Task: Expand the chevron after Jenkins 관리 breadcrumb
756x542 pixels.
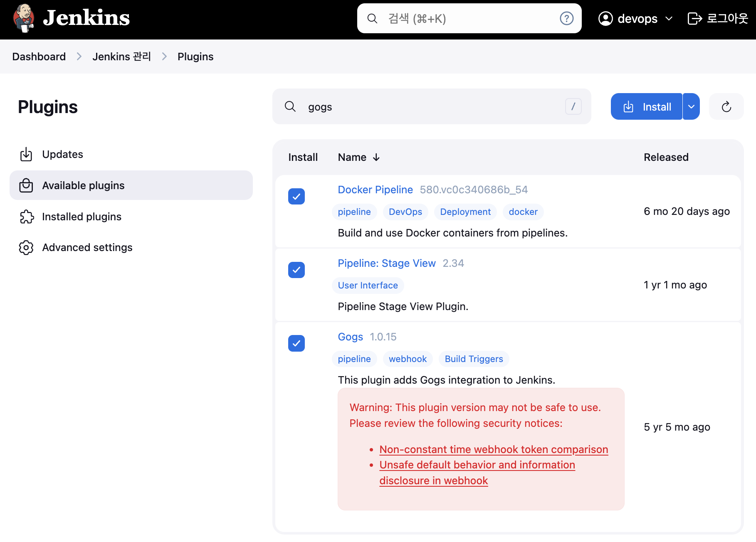Action: [164, 57]
